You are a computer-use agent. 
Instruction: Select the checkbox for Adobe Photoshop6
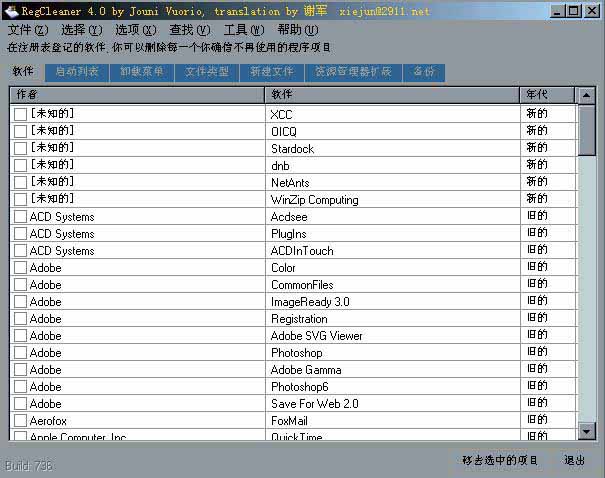click(20, 386)
